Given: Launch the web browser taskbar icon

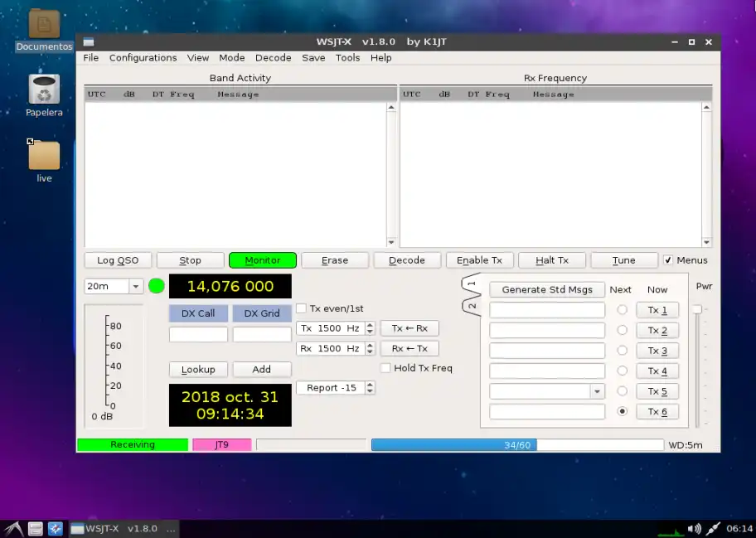Looking at the screenshot, I should pos(55,529).
